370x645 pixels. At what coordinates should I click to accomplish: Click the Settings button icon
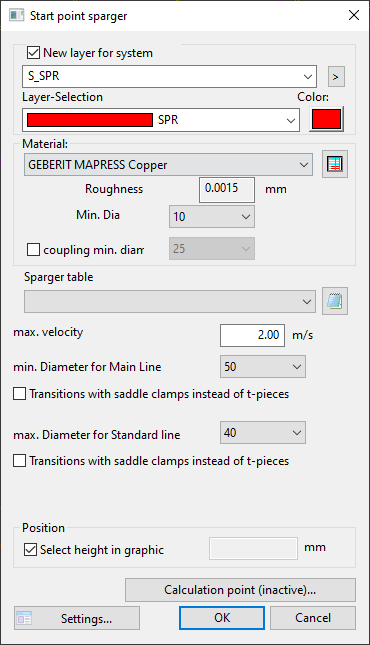[24, 618]
